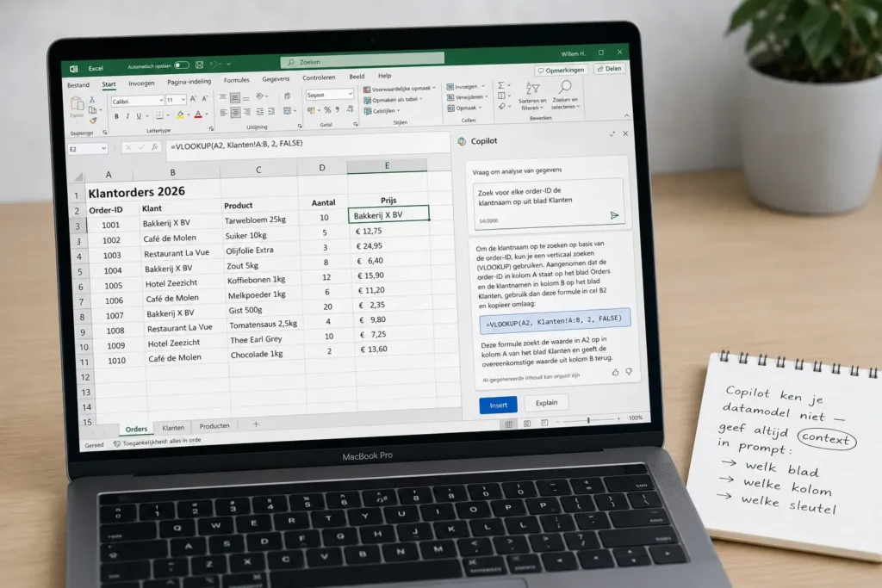Open the Celstijlen dropdown
Viewport: 882px width, 588px height.
[x=382, y=111]
